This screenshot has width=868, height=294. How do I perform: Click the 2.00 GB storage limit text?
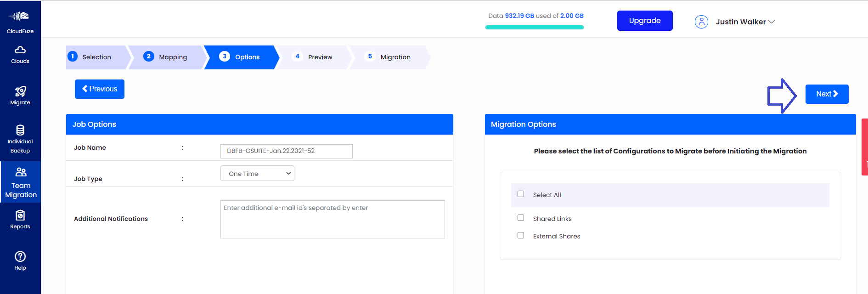coord(572,16)
